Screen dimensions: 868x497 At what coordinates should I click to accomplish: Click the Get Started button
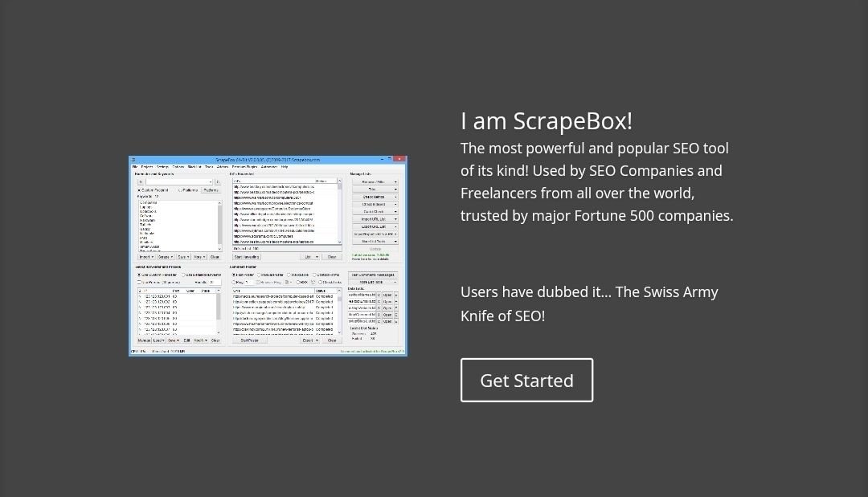(526, 380)
